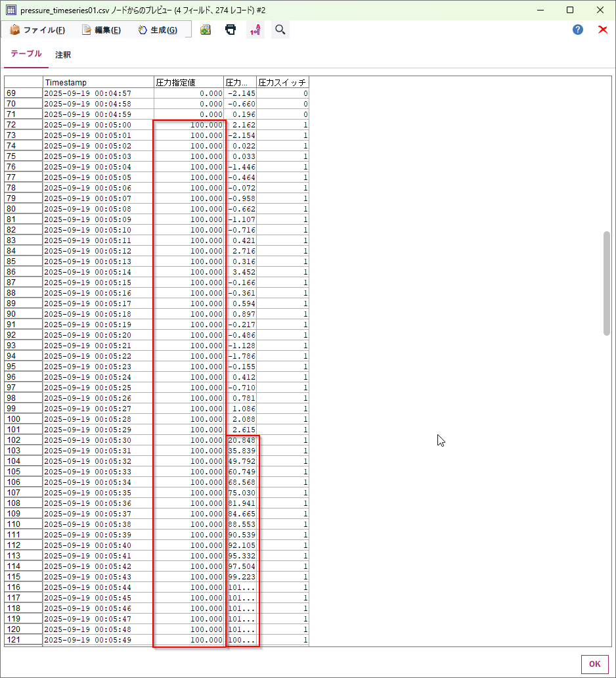Click the pressure value 1.086
The width and height of the screenshot is (616, 678).
(x=244, y=409)
